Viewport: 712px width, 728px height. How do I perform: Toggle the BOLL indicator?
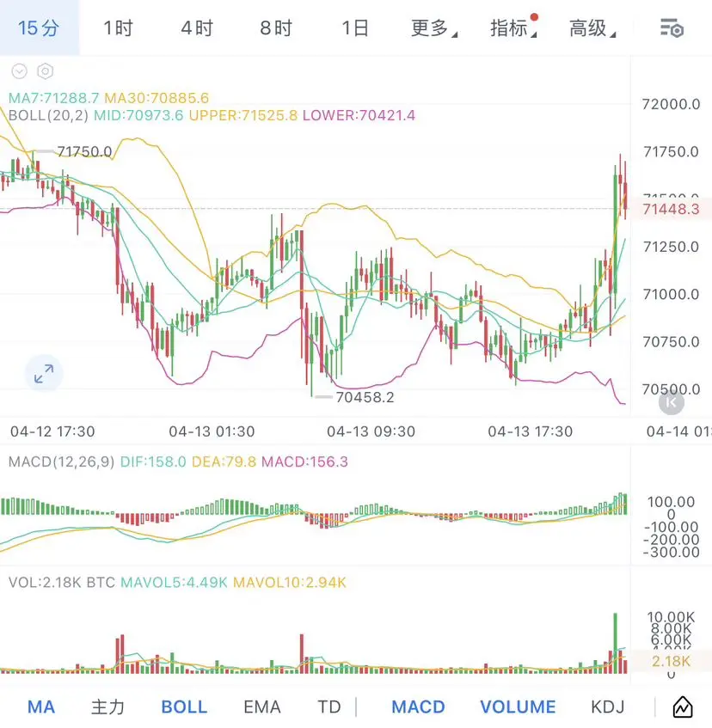pos(184,707)
